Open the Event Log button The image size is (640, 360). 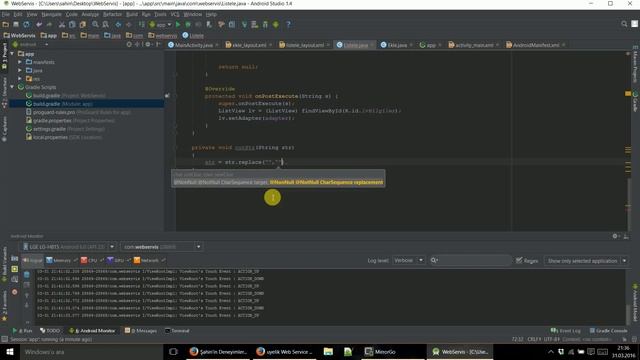pos(566,331)
